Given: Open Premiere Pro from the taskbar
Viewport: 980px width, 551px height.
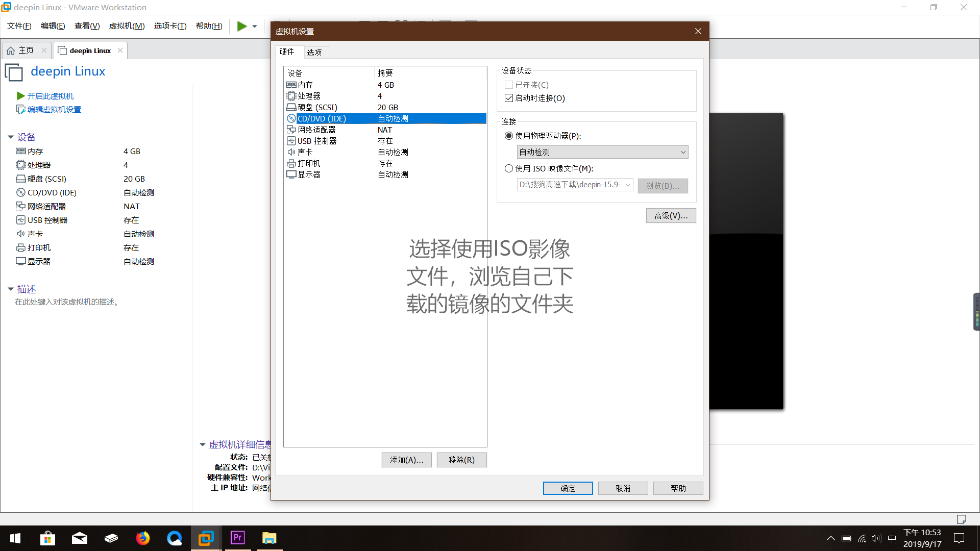Looking at the screenshot, I should coord(238,538).
